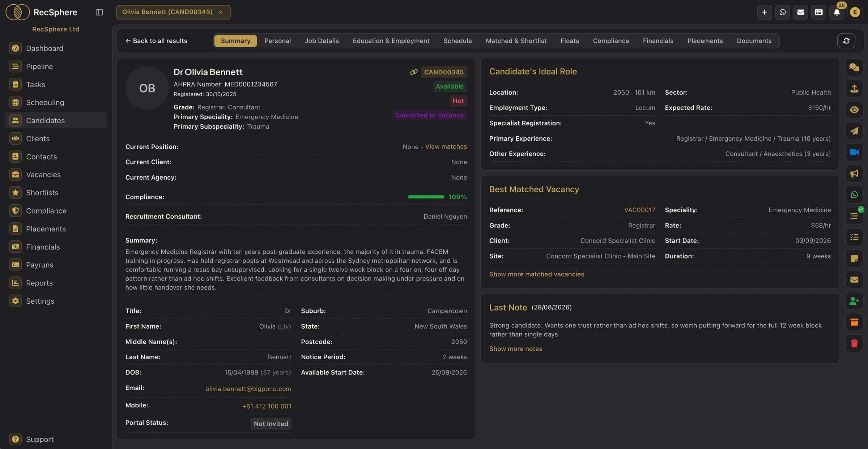Screen dimensions: 868x449
Task: Open the Placements tab in candidate header
Action: 705,41
